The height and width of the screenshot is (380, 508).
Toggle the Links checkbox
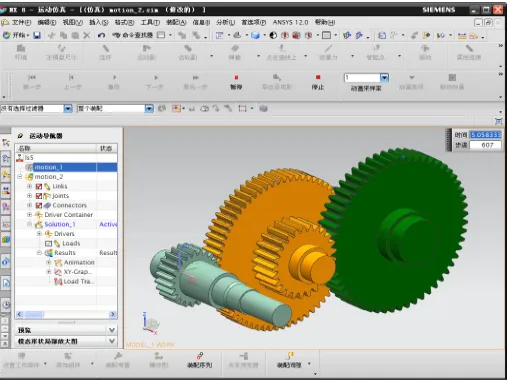(x=39, y=186)
